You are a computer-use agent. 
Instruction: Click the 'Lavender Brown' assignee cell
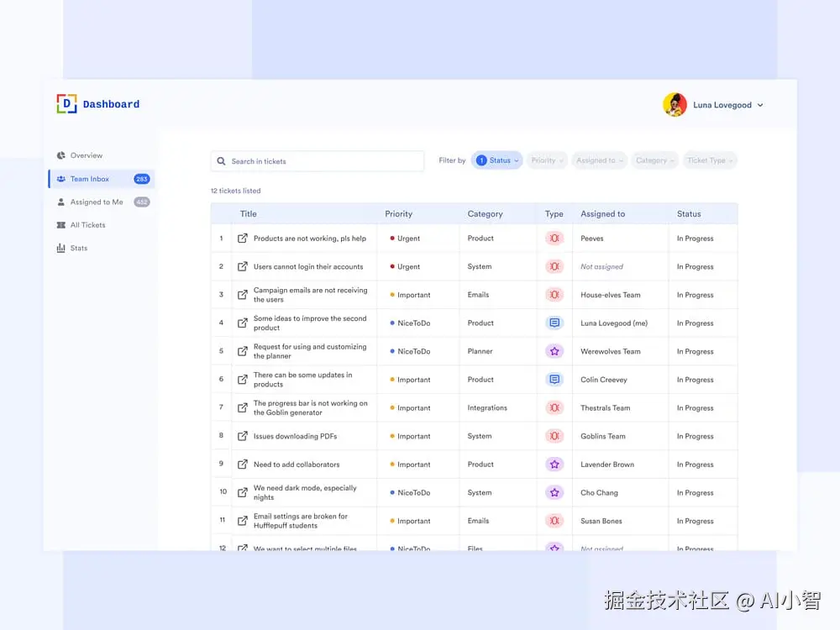point(607,465)
